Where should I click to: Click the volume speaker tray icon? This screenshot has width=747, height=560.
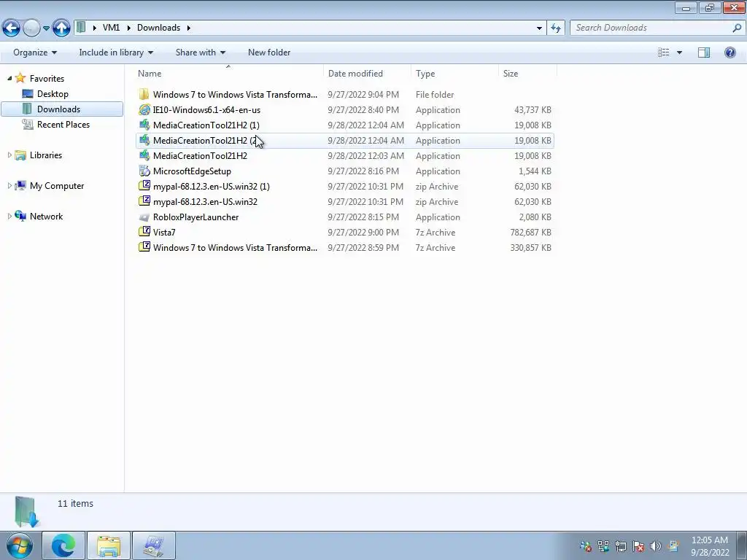click(656, 546)
